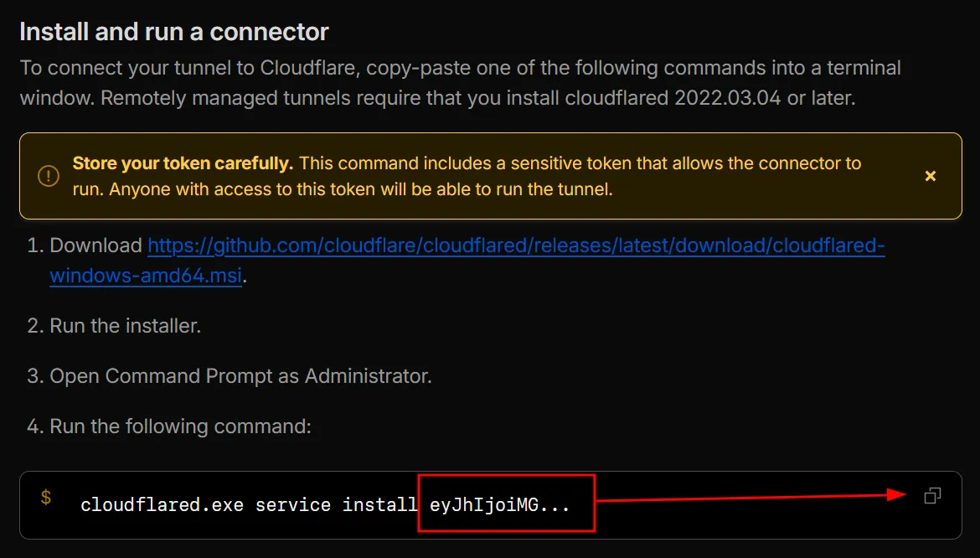The image size is (980, 558).
Task: Click the circled alert symbol in the token warning
Action: click(x=48, y=176)
